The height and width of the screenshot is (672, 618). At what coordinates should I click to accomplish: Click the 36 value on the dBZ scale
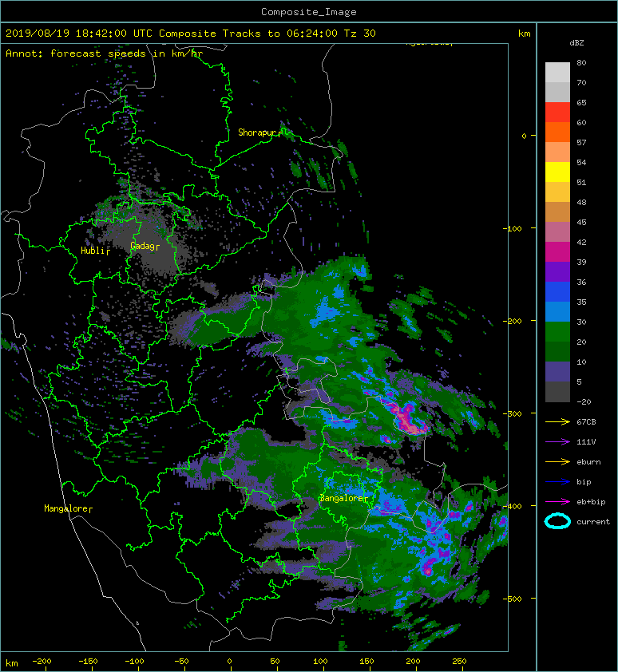click(581, 282)
